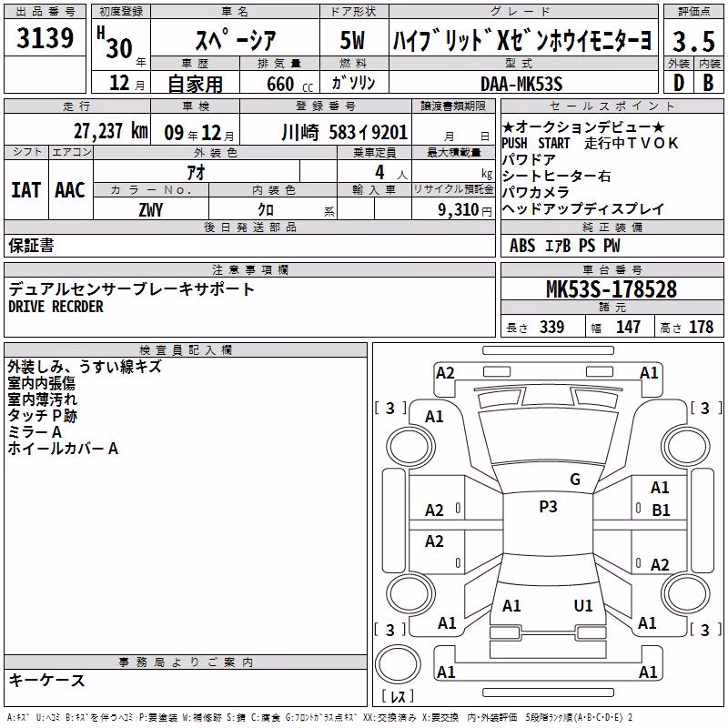Select the タッチP跡 inspector note

click(42, 416)
